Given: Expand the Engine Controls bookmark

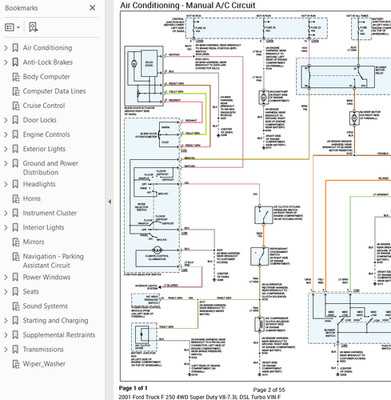Looking at the screenshot, I should (x=5, y=134).
